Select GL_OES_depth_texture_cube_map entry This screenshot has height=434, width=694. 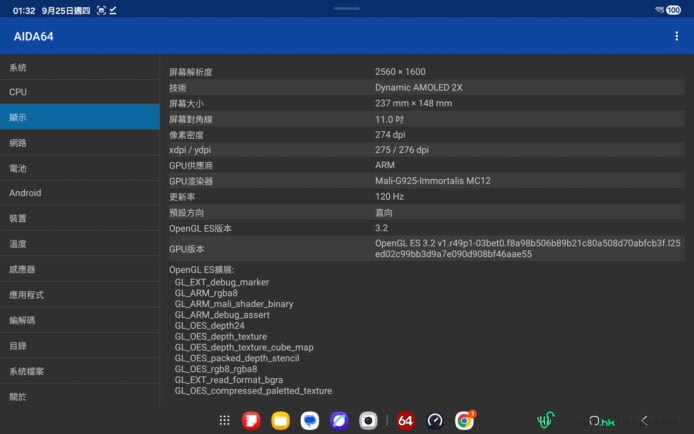[x=244, y=347]
